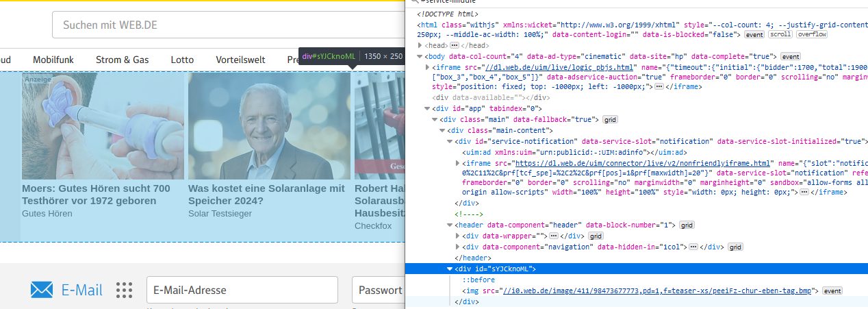Open the Vorteilswelt navigation item
Image resolution: width=868 pixels, height=309 pixels.
(240, 60)
